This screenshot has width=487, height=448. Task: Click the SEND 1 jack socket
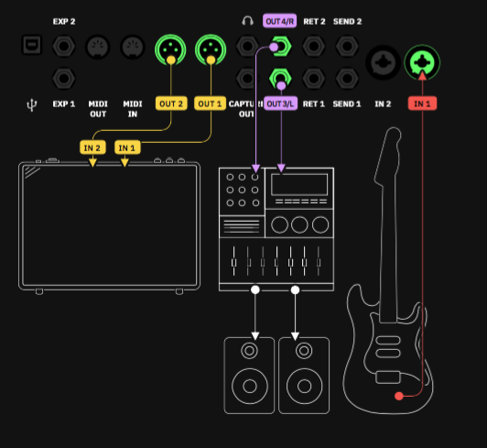[x=347, y=79]
